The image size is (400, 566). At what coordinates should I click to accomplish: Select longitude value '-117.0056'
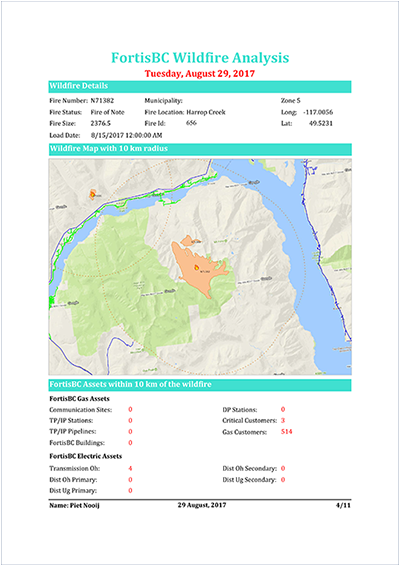tap(318, 112)
